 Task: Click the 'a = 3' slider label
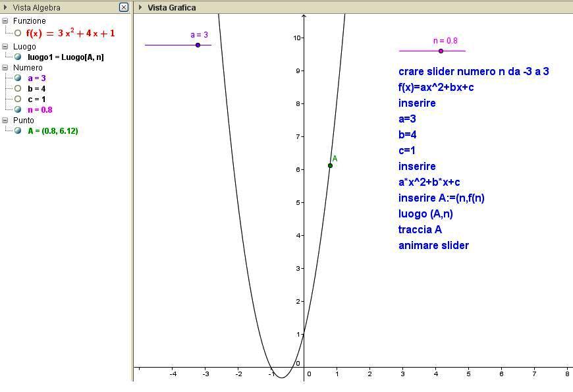point(199,35)
